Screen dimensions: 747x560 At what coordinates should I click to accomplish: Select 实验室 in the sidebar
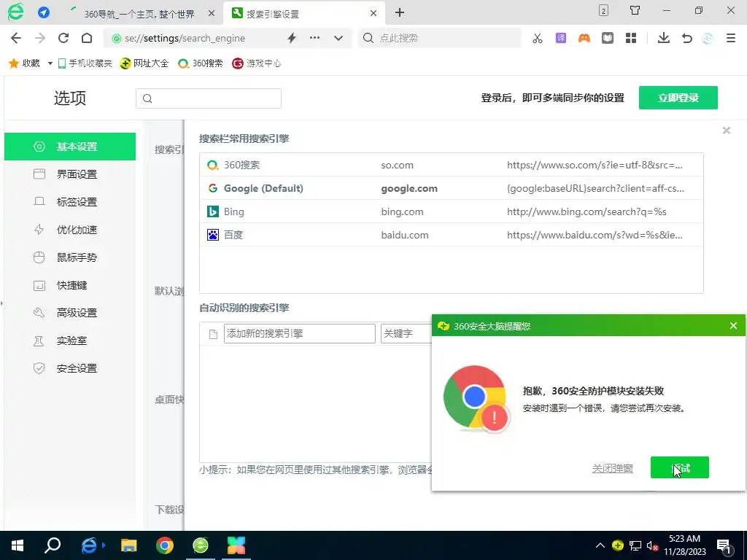pyautogui.click(x=70, y=341)
